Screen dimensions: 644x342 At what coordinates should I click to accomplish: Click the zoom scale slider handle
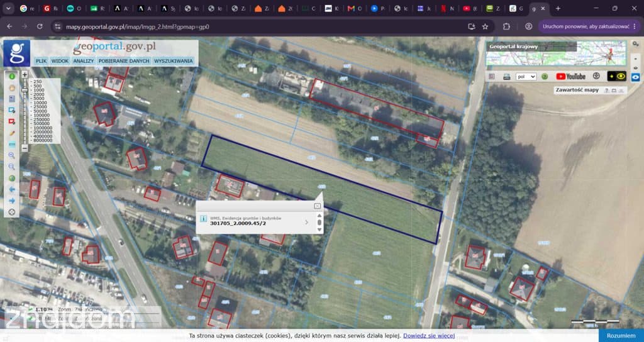point(25,90)
